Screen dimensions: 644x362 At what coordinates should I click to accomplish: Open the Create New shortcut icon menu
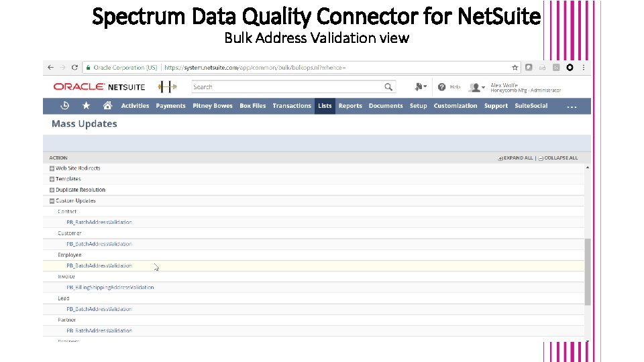(421, 86)
